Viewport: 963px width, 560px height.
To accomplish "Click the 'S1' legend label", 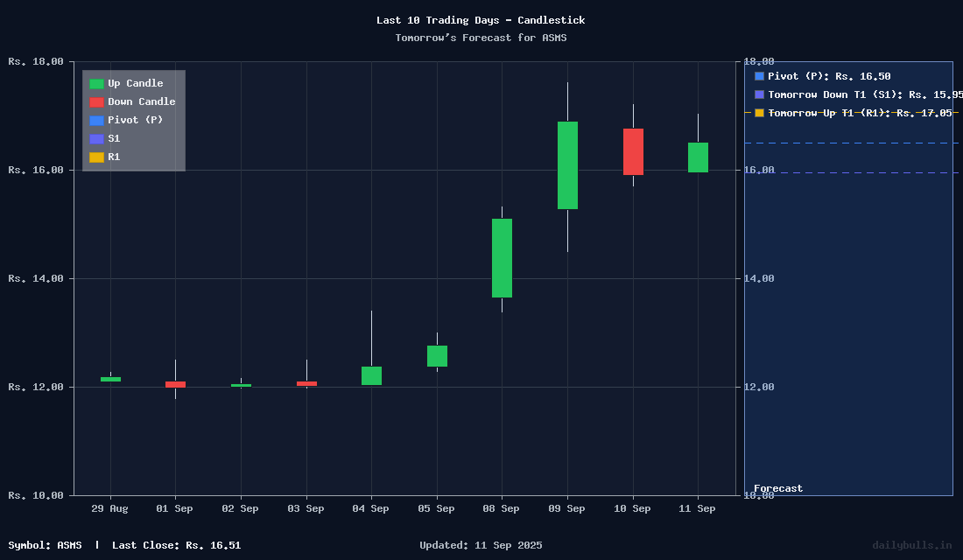I will point(114,139).
